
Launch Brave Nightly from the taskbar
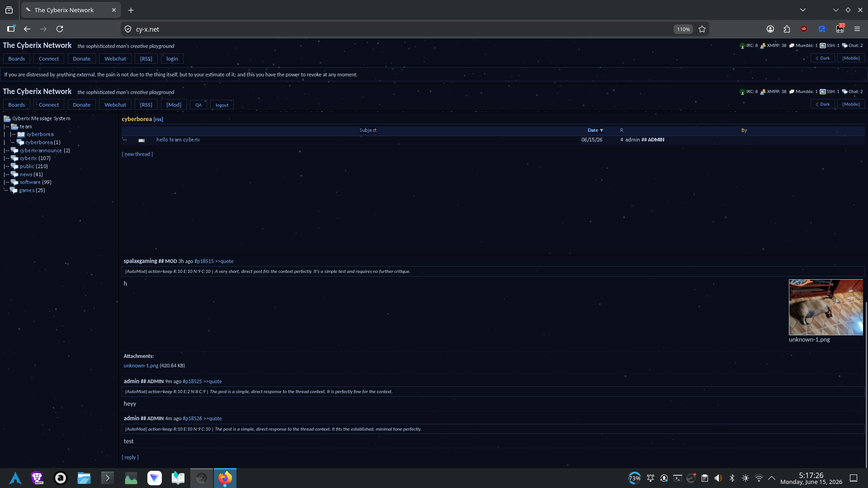[37, 478]
